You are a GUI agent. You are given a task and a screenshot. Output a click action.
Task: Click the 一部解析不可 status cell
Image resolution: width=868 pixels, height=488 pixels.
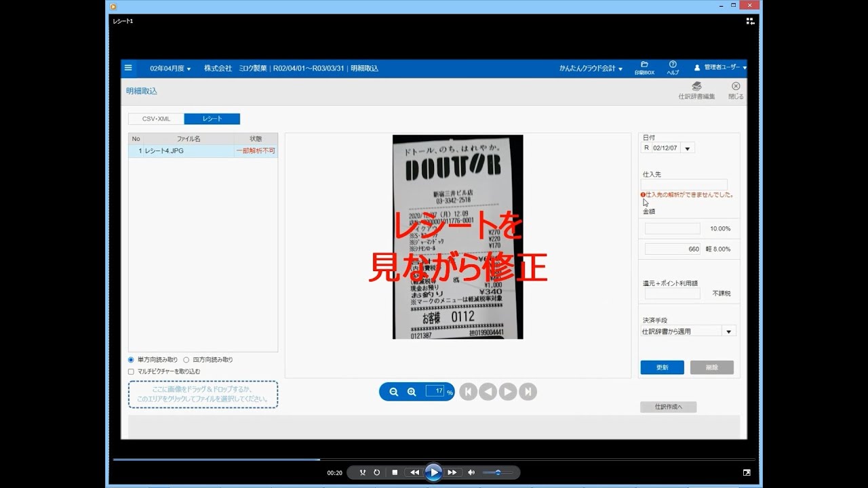tap(256, 150)
